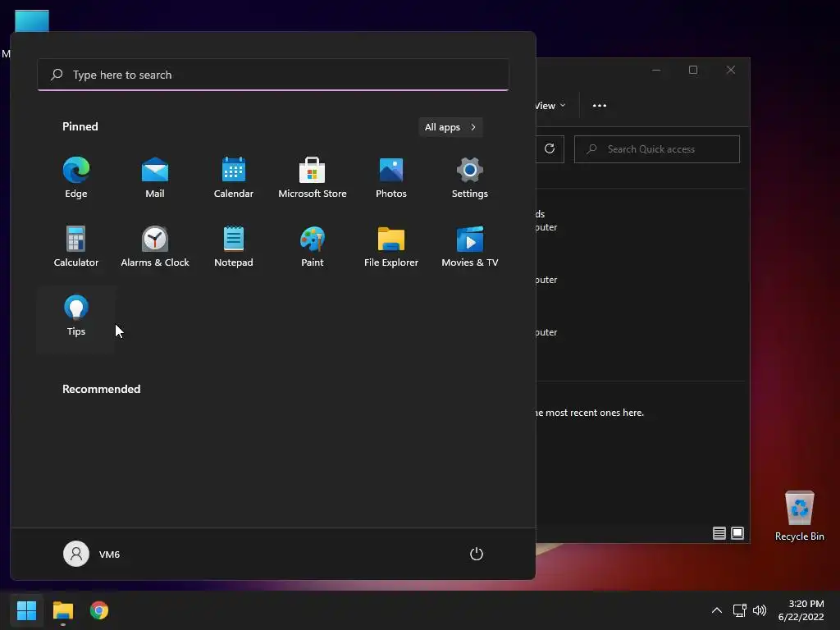
Task: Close the File Explorer window
Action: pyautogui.click(x=731, y=70)
